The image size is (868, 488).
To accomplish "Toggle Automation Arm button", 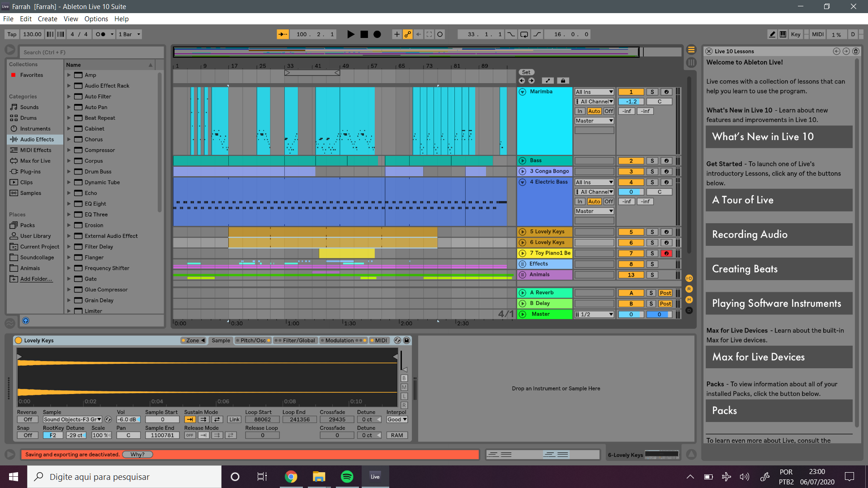I will click(408, 34).
